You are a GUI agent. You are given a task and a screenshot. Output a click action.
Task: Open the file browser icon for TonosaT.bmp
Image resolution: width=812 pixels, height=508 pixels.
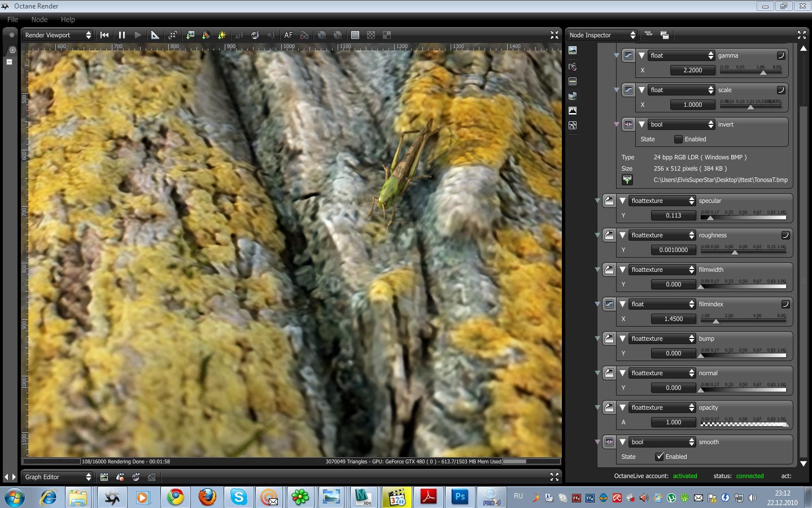[x=627, y=180]
